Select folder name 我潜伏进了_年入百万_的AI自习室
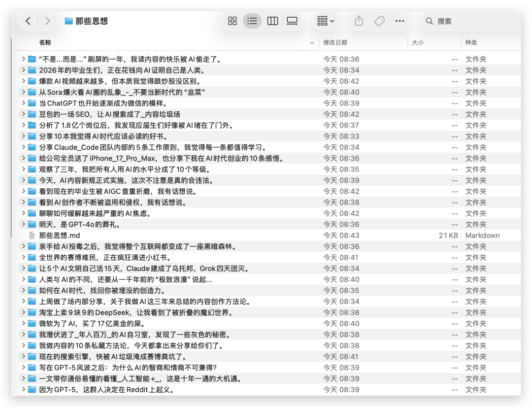 [x=136, y=335]
